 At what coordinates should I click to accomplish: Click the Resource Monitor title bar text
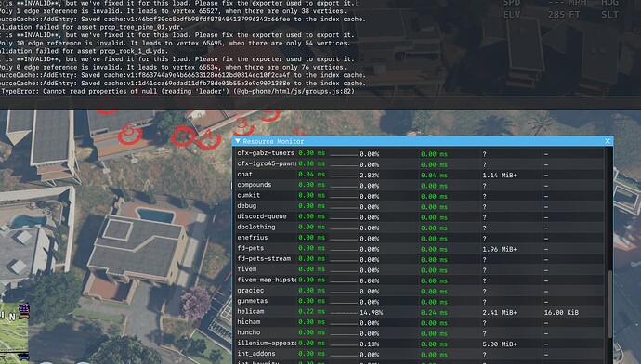tap(273, 141)
